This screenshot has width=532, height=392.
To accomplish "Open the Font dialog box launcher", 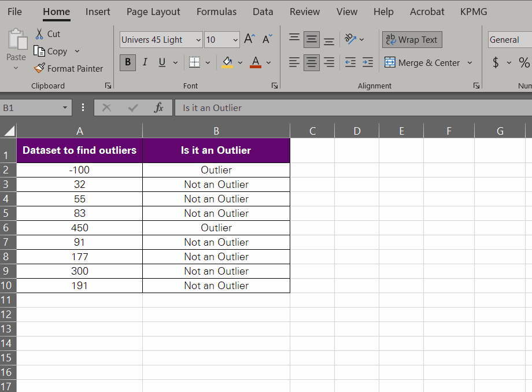I will pyautogui.click(x=274, y=85).
